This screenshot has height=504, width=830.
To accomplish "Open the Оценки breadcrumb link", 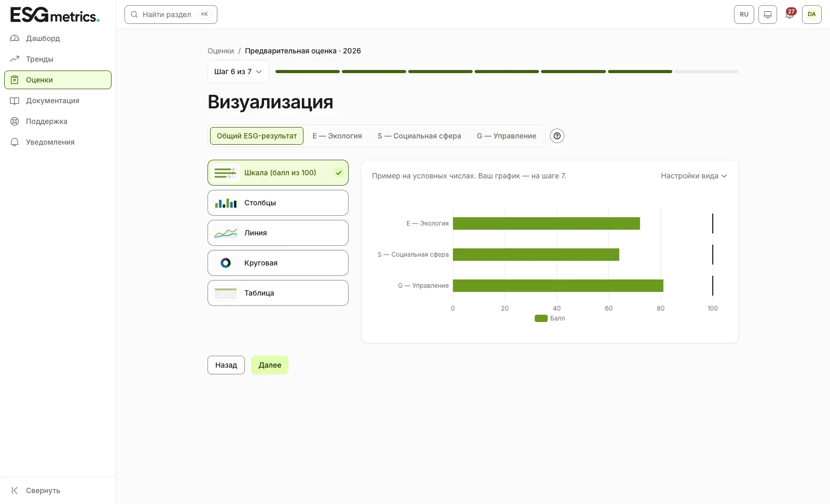I will [x=220, y=51].
